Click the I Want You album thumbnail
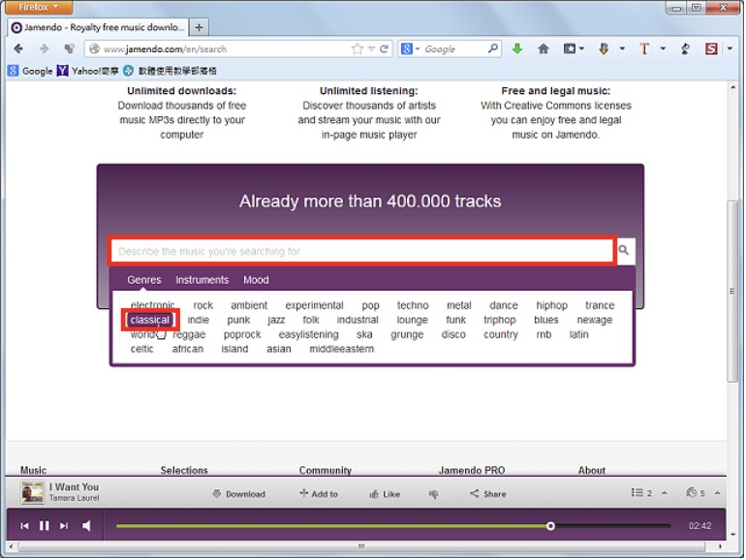 point(32,492)
